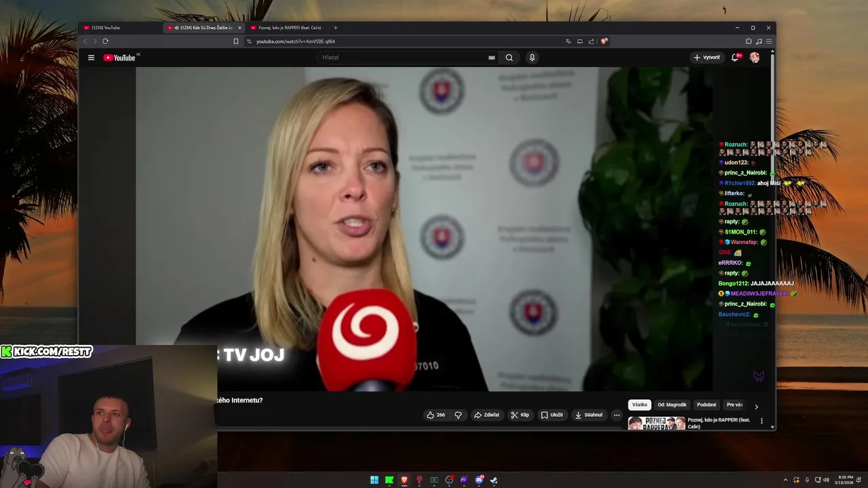The width and height of the screenshot is (868, 488).
Task: Open page translate icon in address bar
Action: (x=568, y=41)
